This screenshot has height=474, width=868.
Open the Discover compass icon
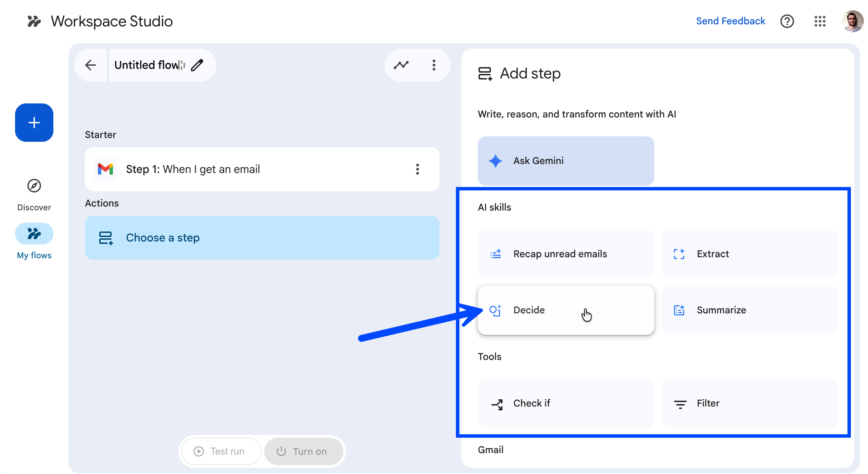click(x=34, y=186)
